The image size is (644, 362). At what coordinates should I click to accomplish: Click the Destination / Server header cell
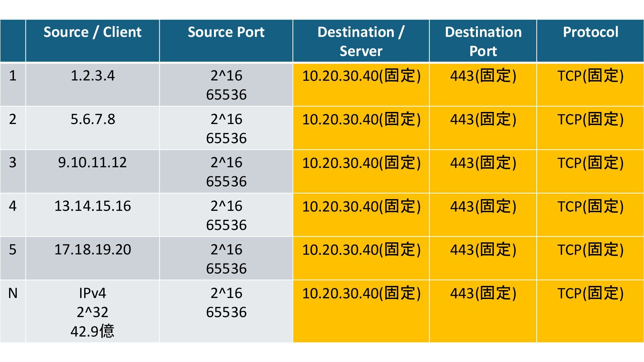361,41
